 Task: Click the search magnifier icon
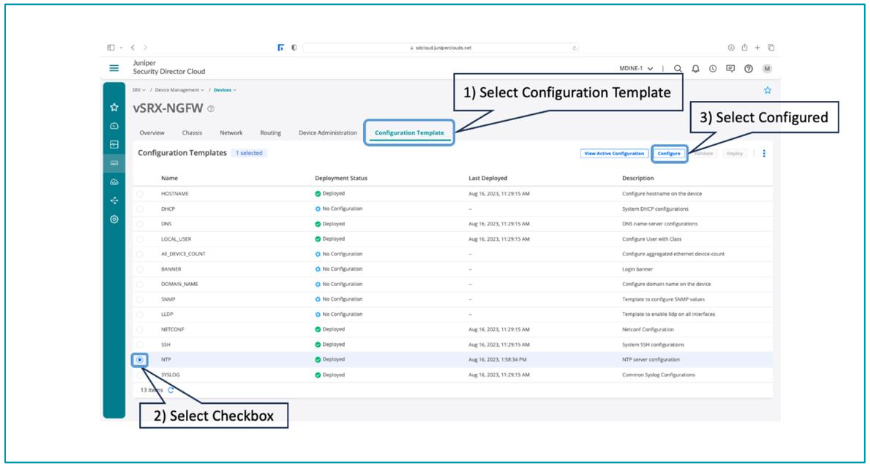pos(677,69)
